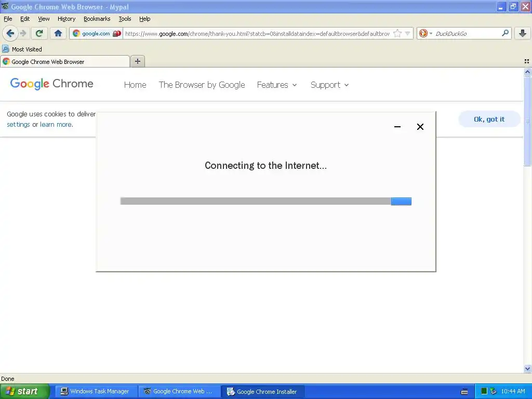Click the on-screen keyboard tray icon
Image resolution: width=532 pixels, height=399 pixels.
point(464,392)
